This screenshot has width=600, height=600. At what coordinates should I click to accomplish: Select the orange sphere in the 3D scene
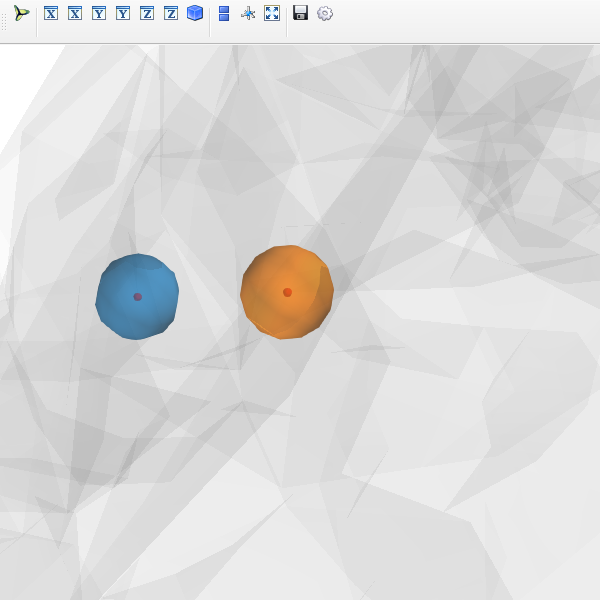[287, 292]
